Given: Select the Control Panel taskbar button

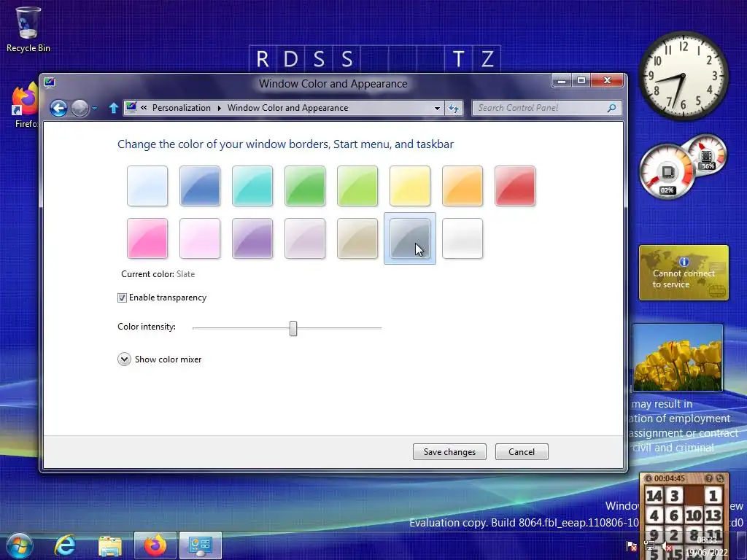Looking at the screenshot, I should point(201,545).
